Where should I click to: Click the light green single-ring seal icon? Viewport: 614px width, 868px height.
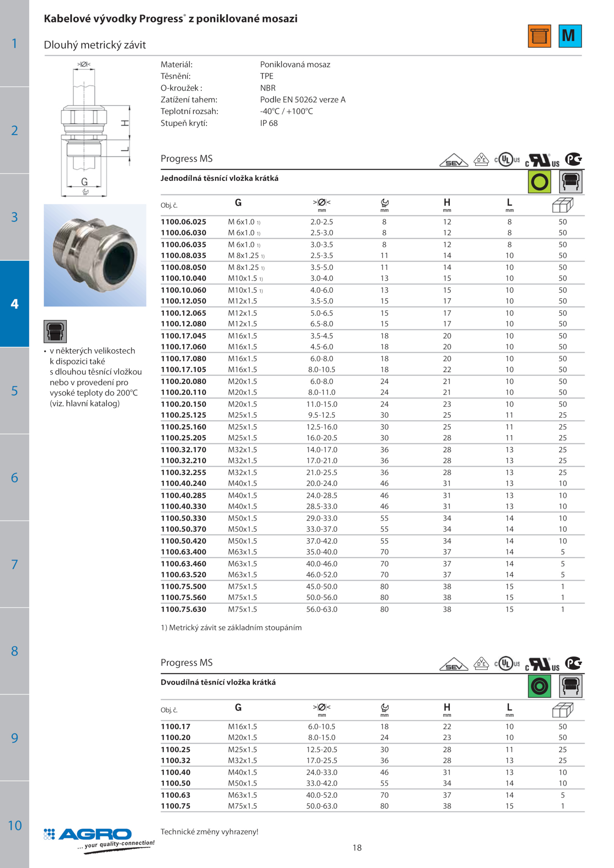point(539,182)
